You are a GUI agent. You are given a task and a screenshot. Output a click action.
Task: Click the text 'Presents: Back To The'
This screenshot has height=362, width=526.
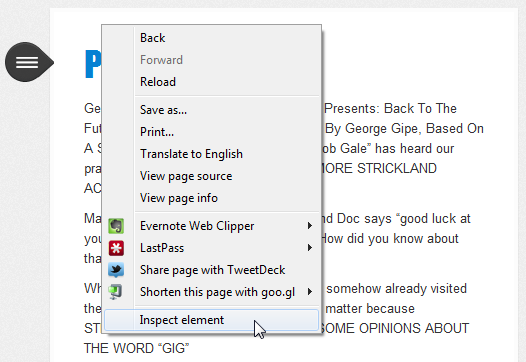coord(390,109)
